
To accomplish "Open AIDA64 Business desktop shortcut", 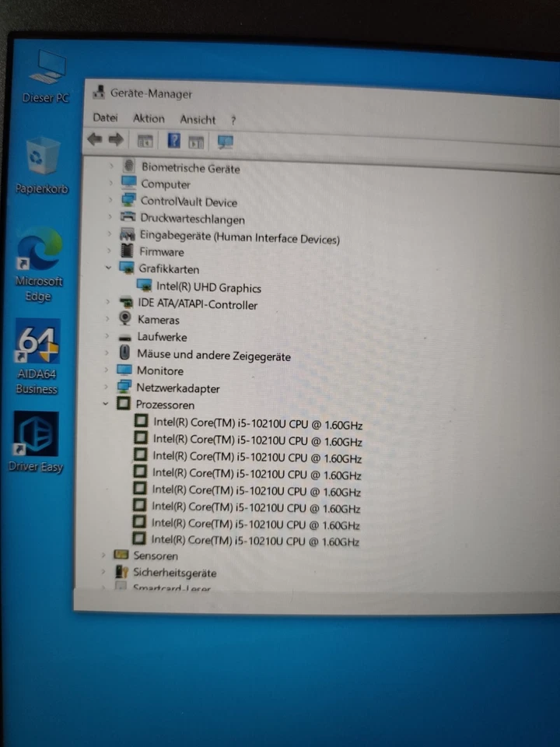I will (37, 356).
